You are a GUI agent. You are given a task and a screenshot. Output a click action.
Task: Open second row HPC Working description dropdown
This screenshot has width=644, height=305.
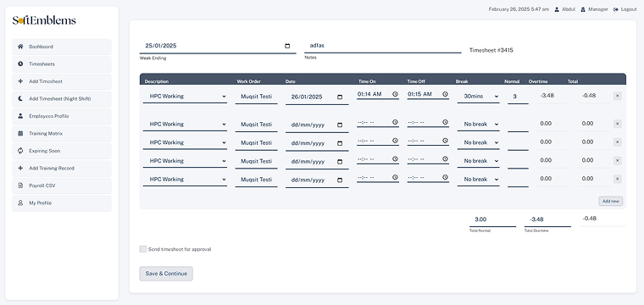pos(185,125)
